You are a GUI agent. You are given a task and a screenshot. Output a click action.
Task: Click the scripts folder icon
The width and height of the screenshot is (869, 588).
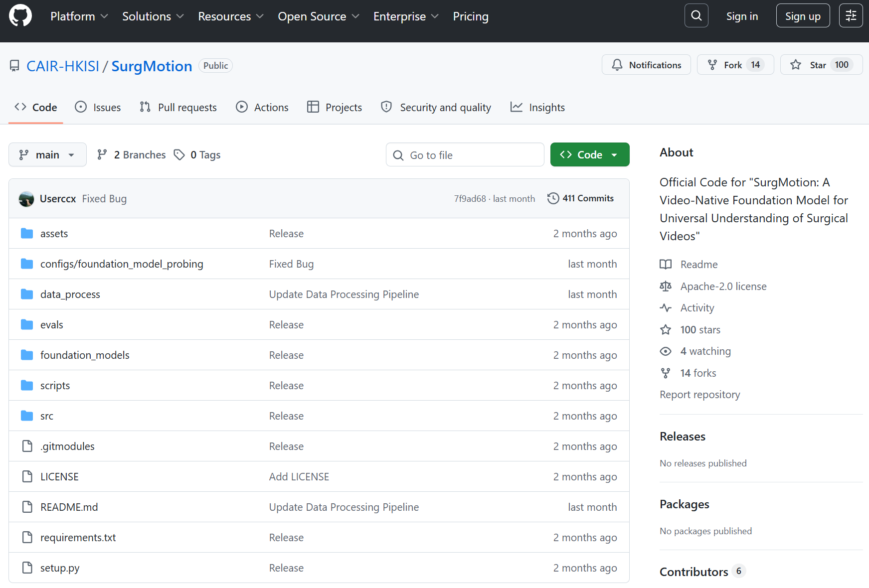pos(27,386)
